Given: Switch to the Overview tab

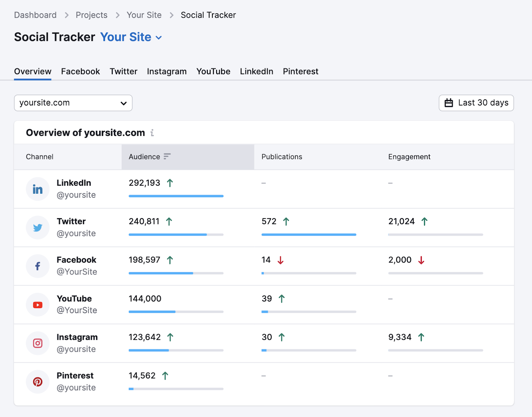Looking at the screenshot, I should coord(33,71).
